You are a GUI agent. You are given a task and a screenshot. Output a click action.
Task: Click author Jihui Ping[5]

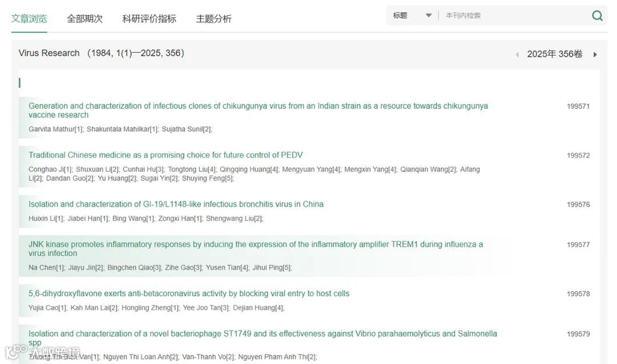coord(271,268)
